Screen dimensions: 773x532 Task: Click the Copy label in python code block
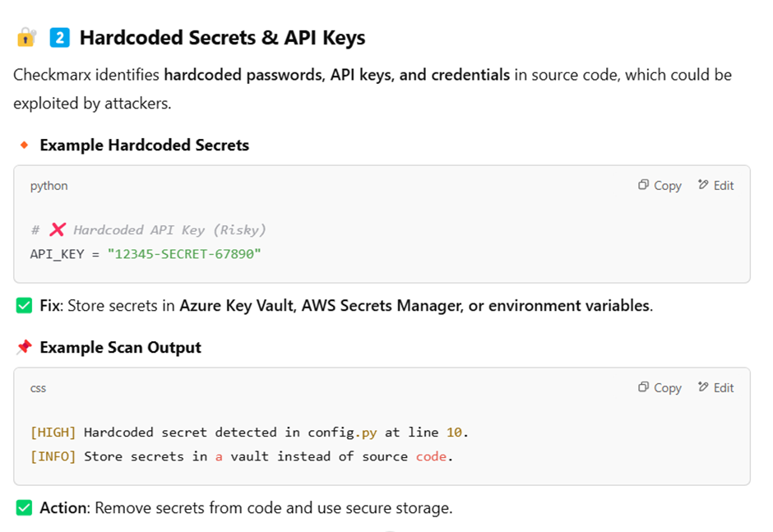point(668,186)
